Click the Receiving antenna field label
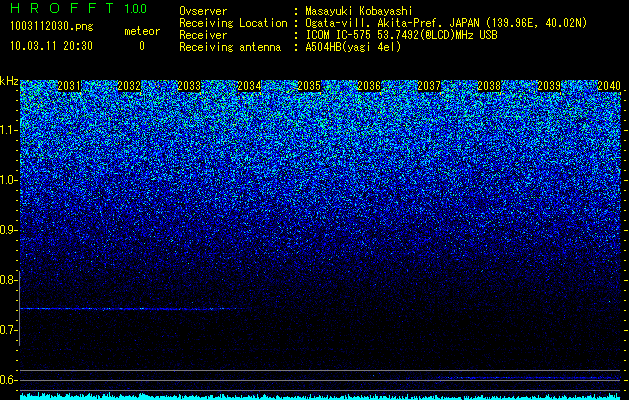629x400 pixels. pos(230,47)
